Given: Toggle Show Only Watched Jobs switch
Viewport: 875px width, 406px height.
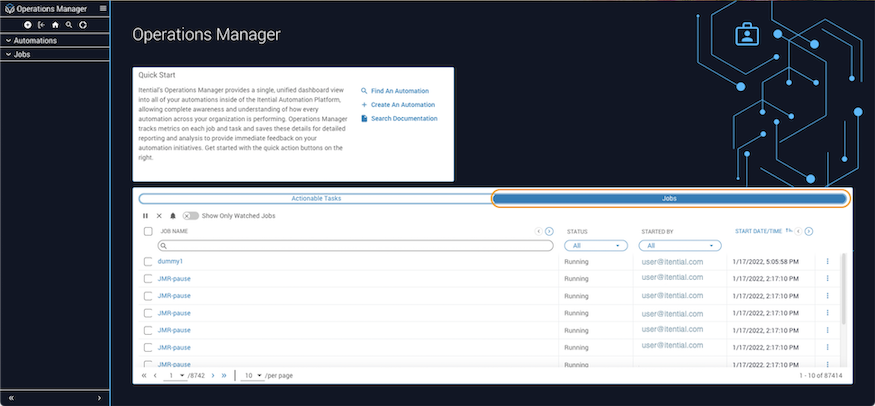Looking at the screenshot, I should point(190,215).
